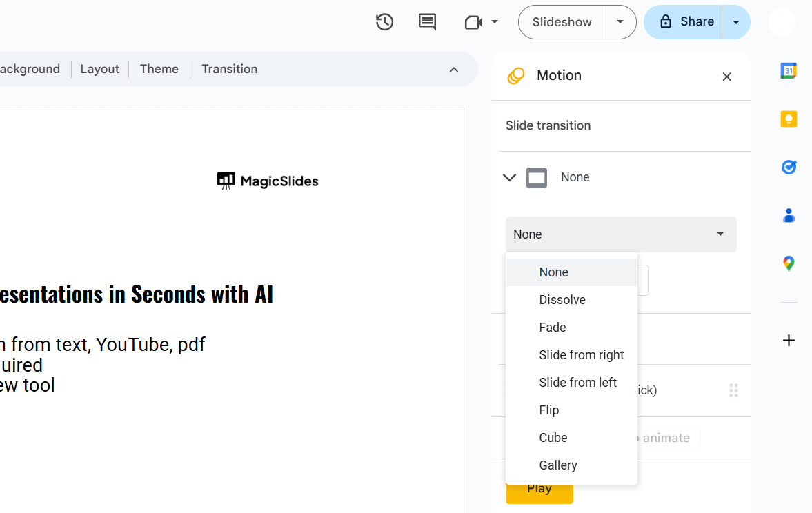The image size is (812, 513).
Task: Click the video camera meet icon
Action: coord(473,22)
